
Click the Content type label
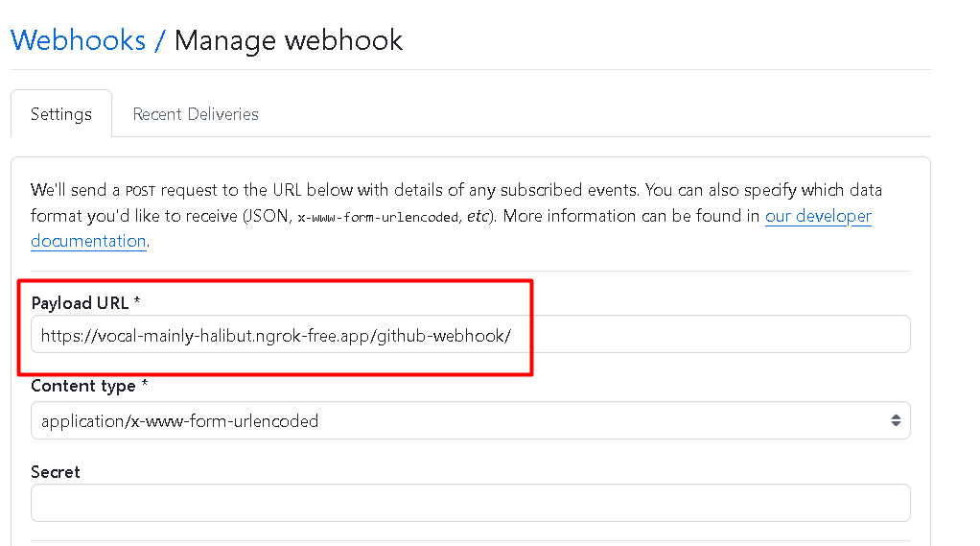[82, 386]
